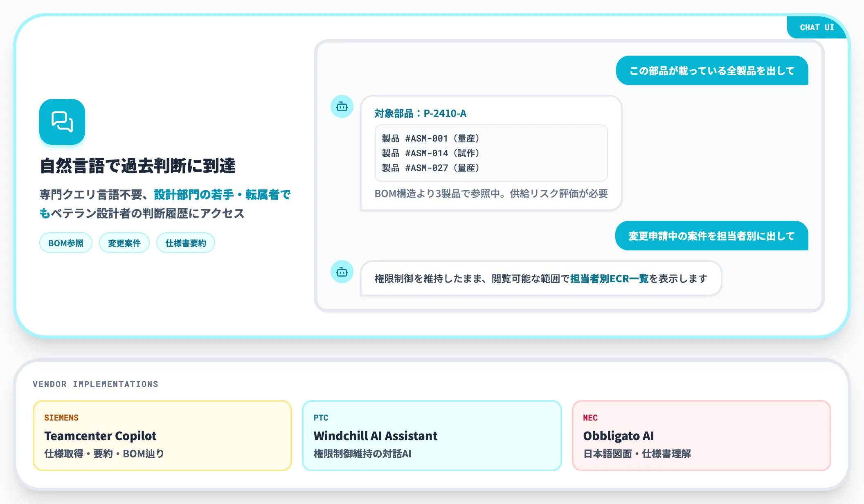Viewport: 864px width, 504px height.
Task: Click the bot avatar beside ECR一覧 reply
Action: tap(342, 272)
